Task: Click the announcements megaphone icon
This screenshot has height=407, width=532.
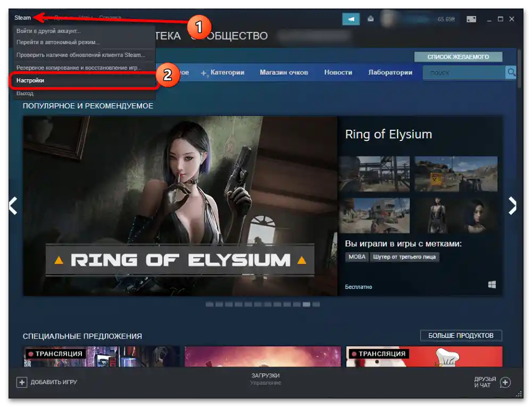Action: (x=351, y=19)
